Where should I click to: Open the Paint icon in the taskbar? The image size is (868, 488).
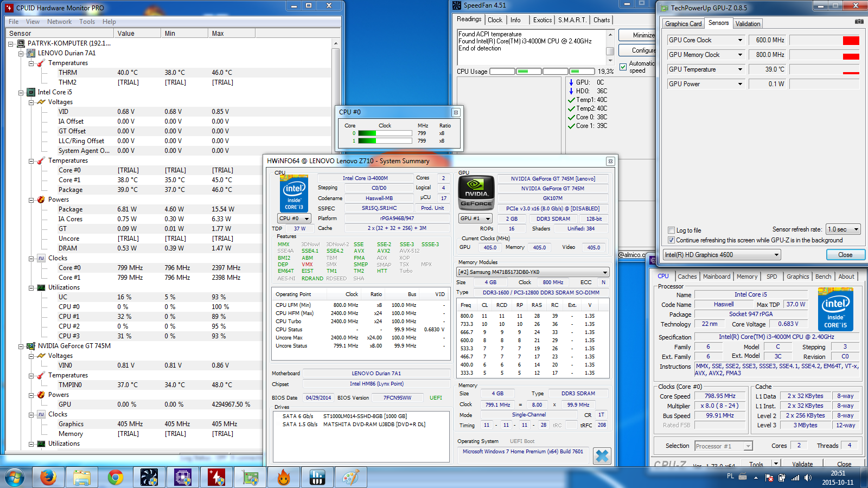point(351,477)
